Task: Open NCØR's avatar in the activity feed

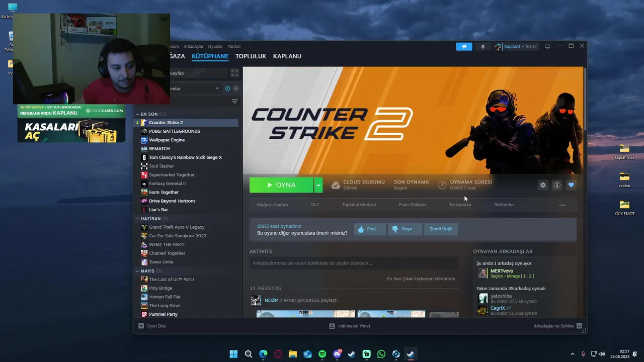Action: coord(256,300)
